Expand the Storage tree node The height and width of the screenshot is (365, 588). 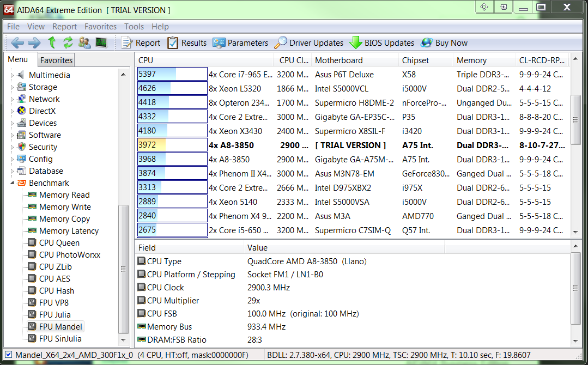[12, 87]
